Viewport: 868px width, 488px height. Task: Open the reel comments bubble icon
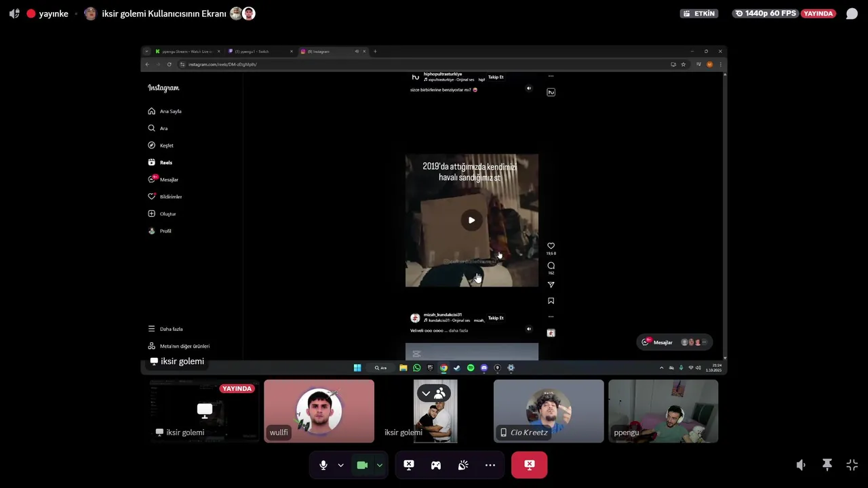[551, 266]
